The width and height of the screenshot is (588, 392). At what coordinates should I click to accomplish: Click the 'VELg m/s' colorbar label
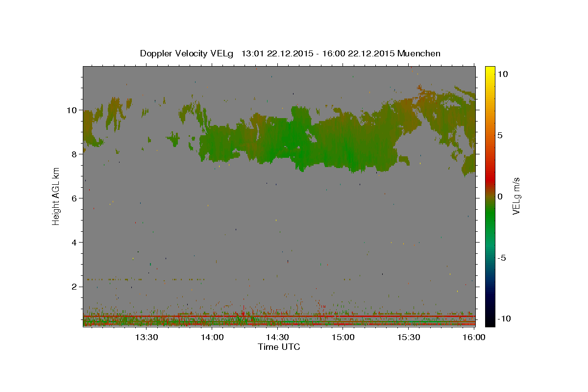click(x=516, y=196)
